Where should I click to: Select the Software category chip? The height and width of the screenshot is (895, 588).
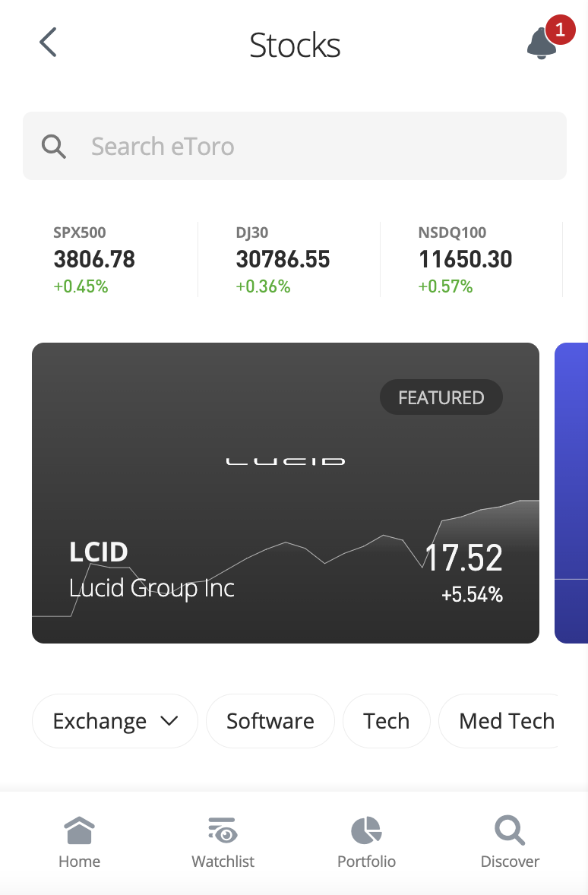coord(270,721)
